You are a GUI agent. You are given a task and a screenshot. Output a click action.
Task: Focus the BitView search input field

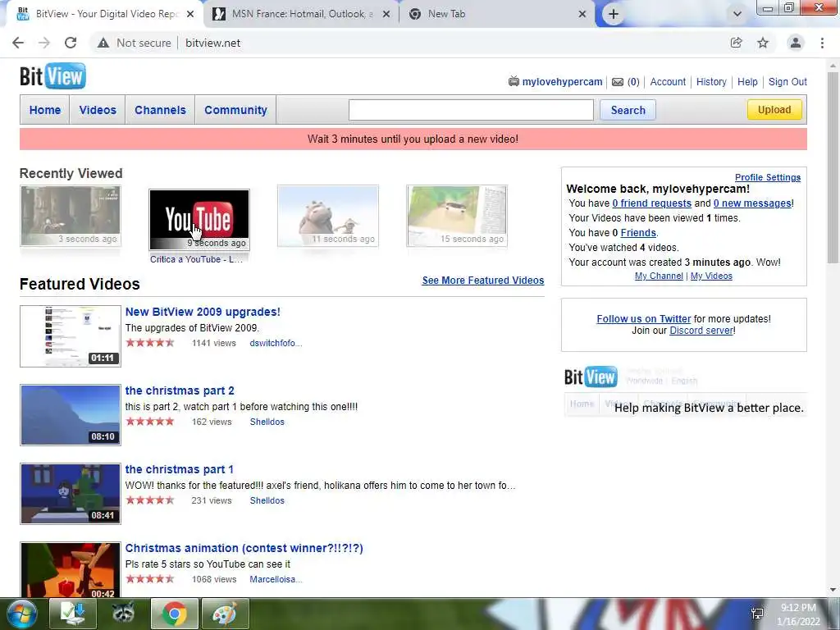[x=471, y=110]
